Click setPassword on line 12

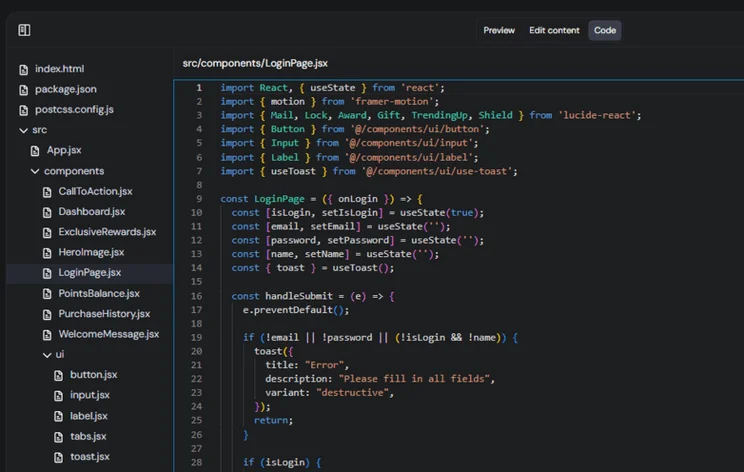click(358, 240)
